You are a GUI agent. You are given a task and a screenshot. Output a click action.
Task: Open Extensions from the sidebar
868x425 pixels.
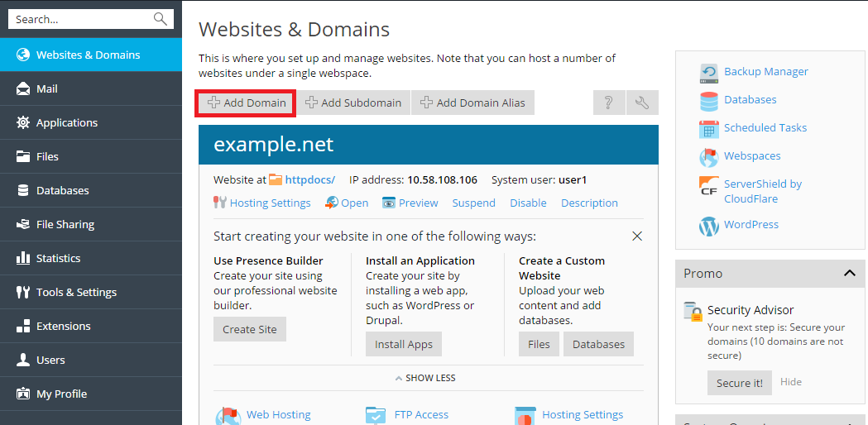pyautogui.click(x=63, y=326)
